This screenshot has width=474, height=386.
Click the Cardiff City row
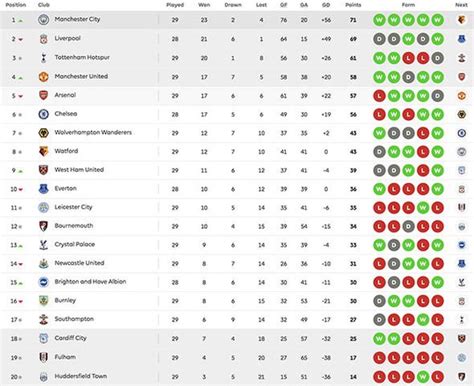click(x=237, y=338)
